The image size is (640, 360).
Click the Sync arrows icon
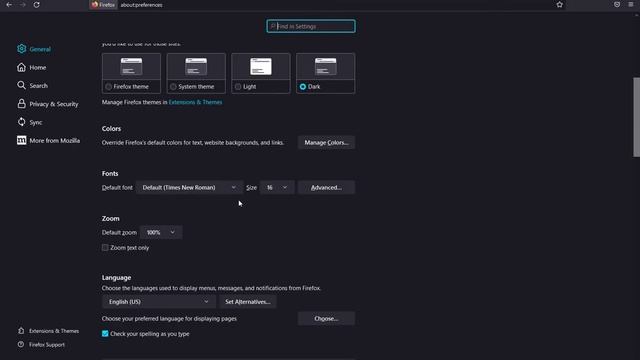tap(22, 122)
